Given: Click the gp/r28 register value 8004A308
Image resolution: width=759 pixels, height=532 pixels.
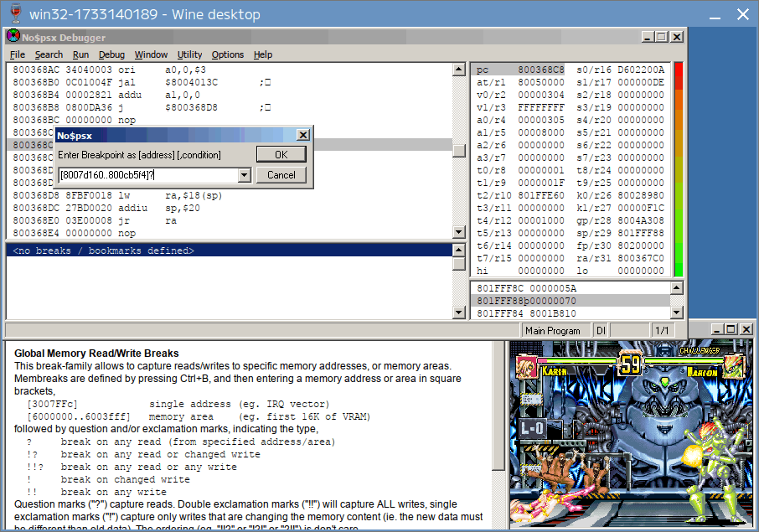Looking at the screenshot, I should pyautogui.click(x=641, y=220).
